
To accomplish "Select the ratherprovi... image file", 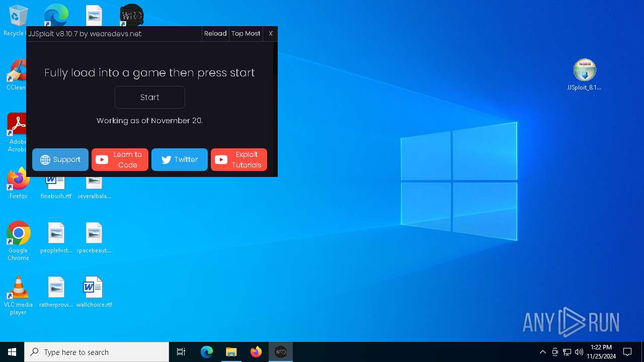I will tap(56, 292).
